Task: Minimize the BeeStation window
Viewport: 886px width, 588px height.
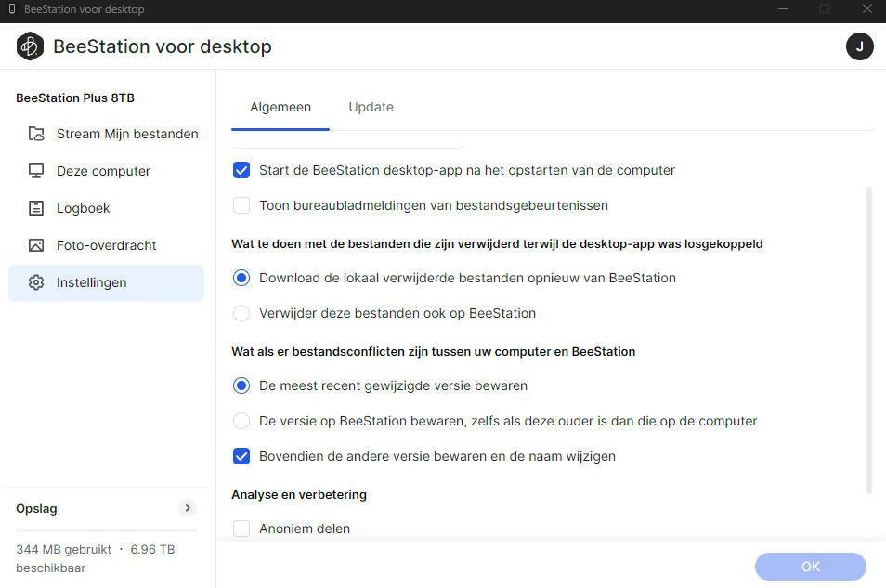Action: [783, 9]
